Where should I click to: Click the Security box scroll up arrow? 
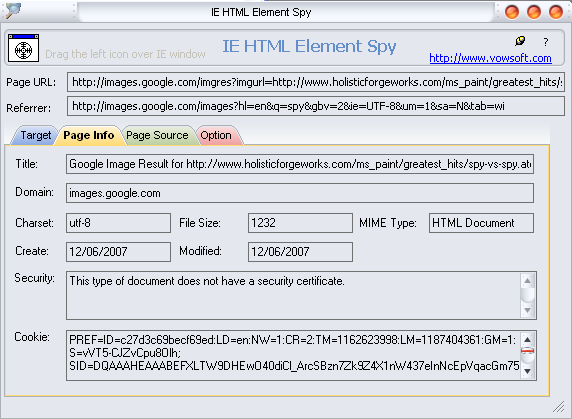[x=527, y=281]
